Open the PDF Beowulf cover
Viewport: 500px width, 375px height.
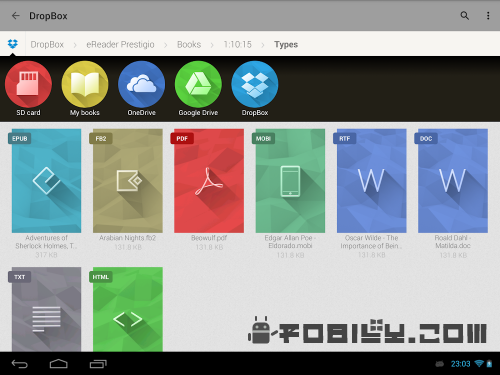(209, 181)
